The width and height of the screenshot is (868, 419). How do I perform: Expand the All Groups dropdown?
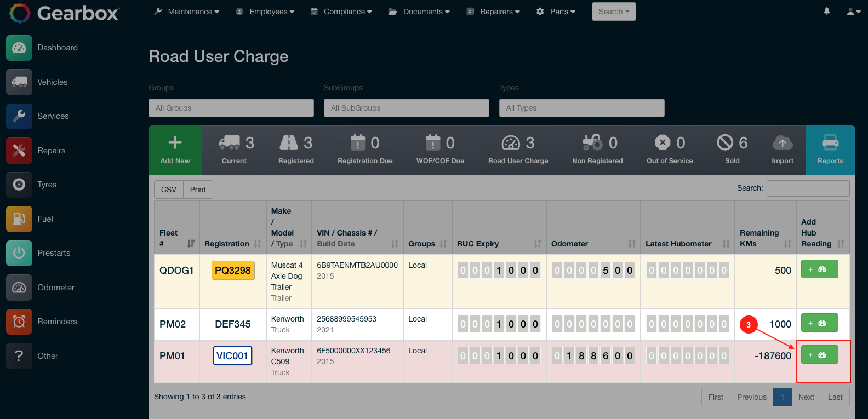[231, 108]
